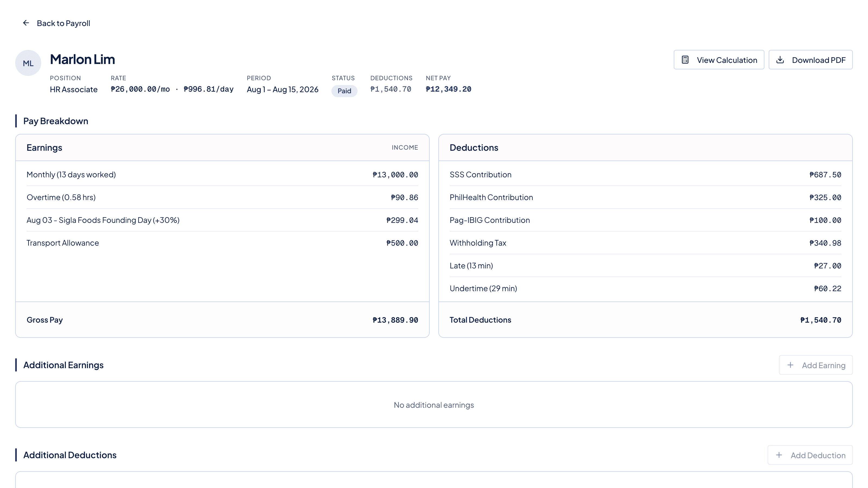
Task: Click the Add Deduction button label
Action: [x=818, y=455]
